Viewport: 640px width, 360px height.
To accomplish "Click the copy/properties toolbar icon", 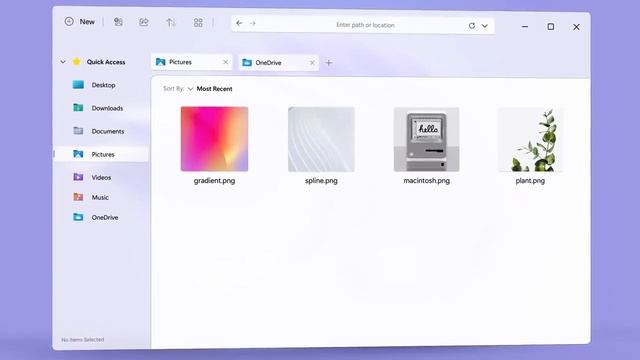I will pos(118,22).
